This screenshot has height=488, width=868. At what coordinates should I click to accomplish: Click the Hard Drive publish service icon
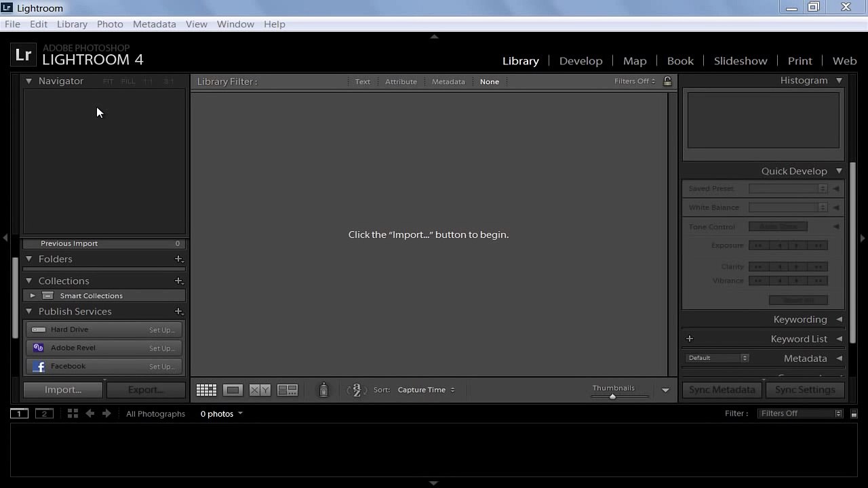coord(39,329)
